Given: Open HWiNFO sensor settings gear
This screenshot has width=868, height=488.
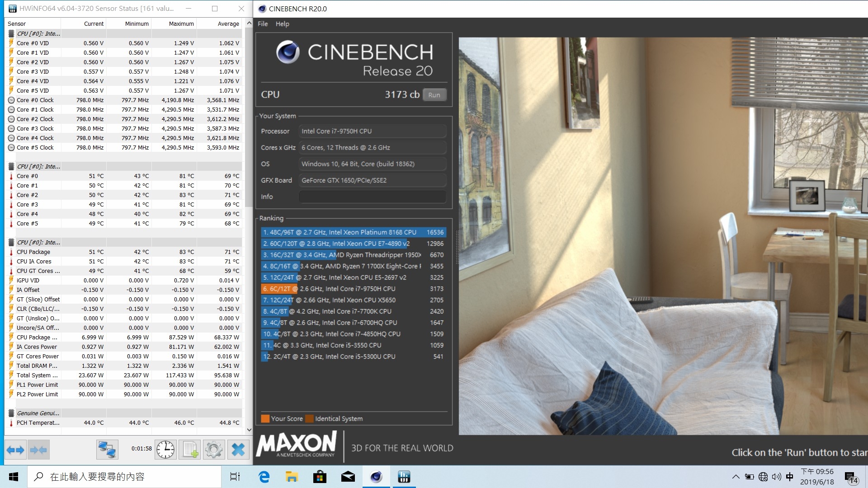Looking at the screenshot, I should [x=213, y=450].
